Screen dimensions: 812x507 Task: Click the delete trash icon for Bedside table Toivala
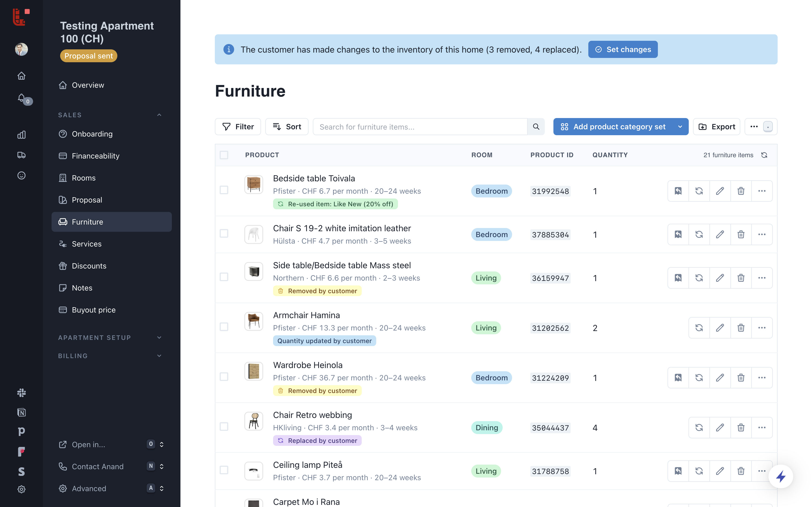point(741,191)
